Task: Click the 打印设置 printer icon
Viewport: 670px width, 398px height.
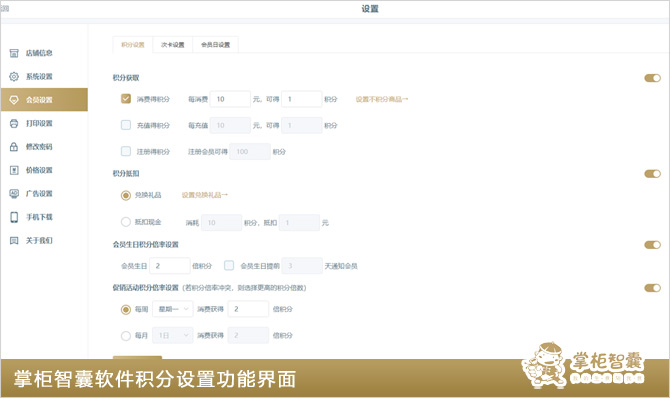Action: tap(14, 123)
